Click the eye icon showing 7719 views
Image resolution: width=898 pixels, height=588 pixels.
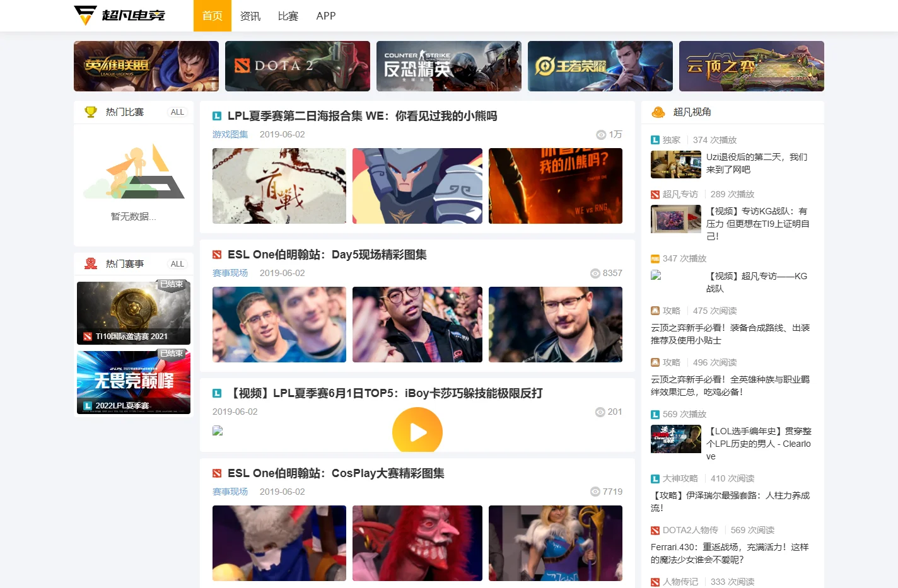click(x=595, y=492)
